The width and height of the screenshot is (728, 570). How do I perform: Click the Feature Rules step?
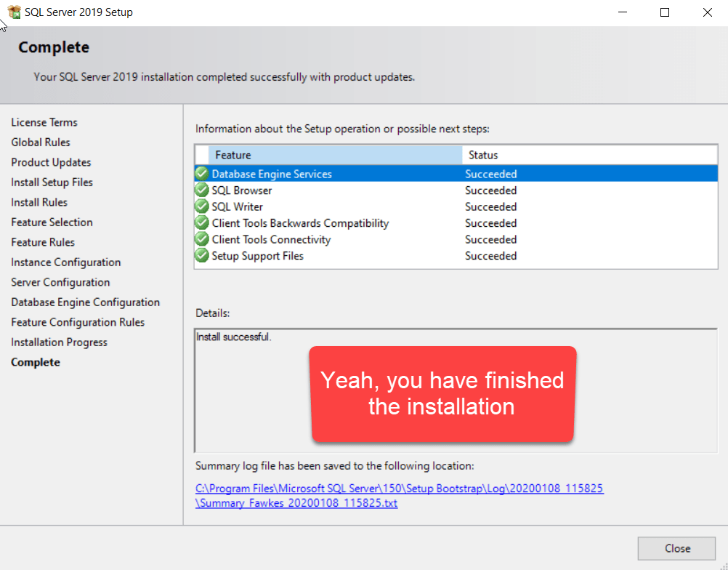pyautogui.click(x=43, y=242)
